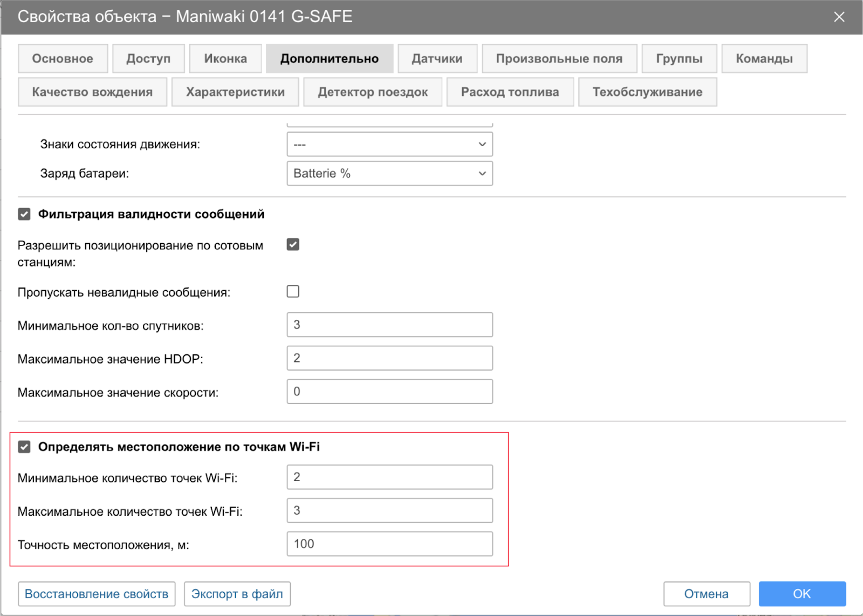Screen dimensions: 863x616
Task: Switch to the Основное tab
Action: pyautogui.click(x=63, y=59)
